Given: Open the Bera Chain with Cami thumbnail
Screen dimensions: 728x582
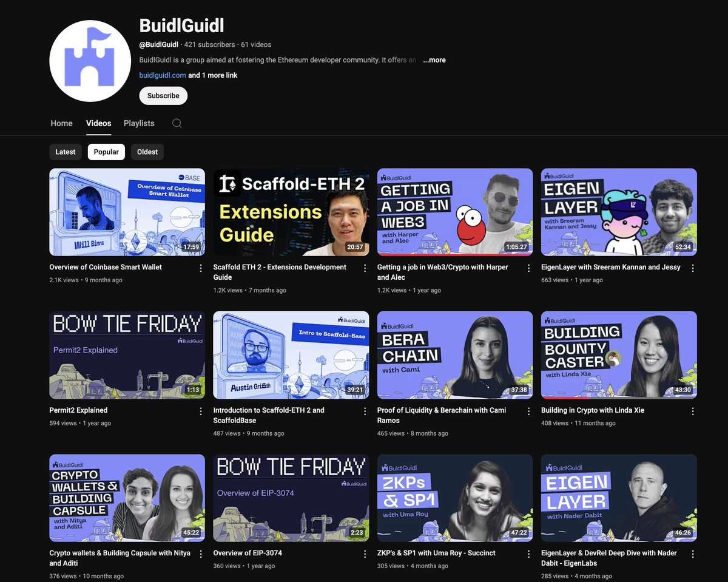Looking at the screenshot, I should tap(455, 355).
